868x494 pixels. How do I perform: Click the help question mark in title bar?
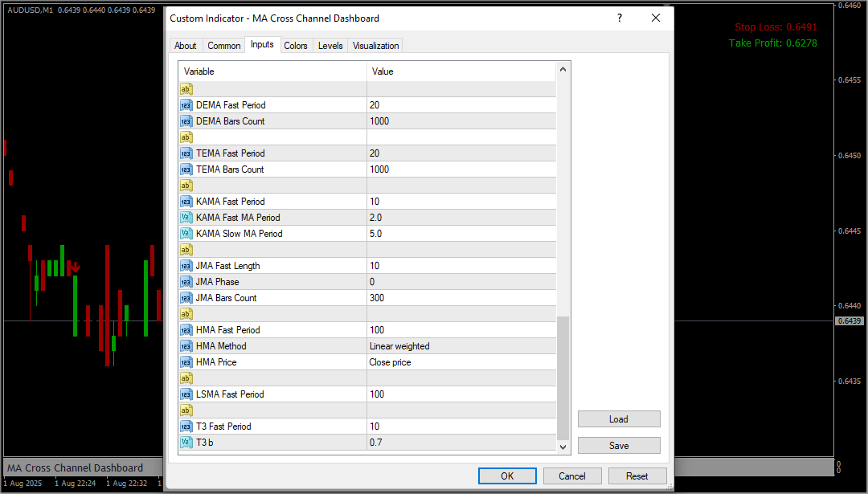tap(619, 18)
